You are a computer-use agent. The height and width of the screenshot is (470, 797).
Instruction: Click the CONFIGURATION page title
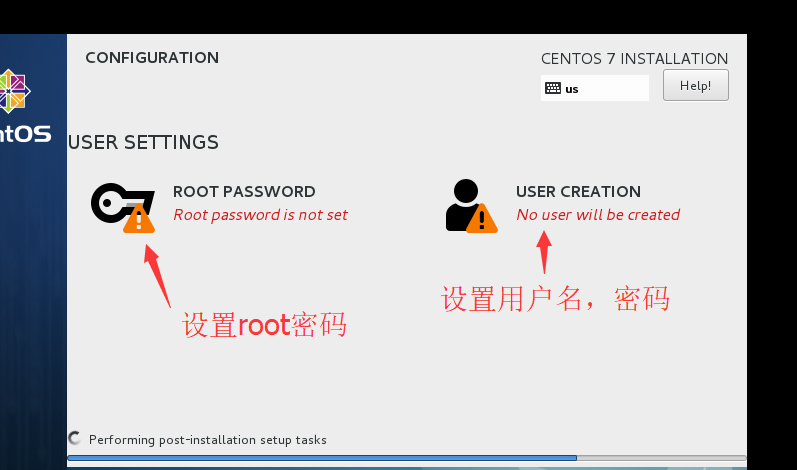point(152,57)
